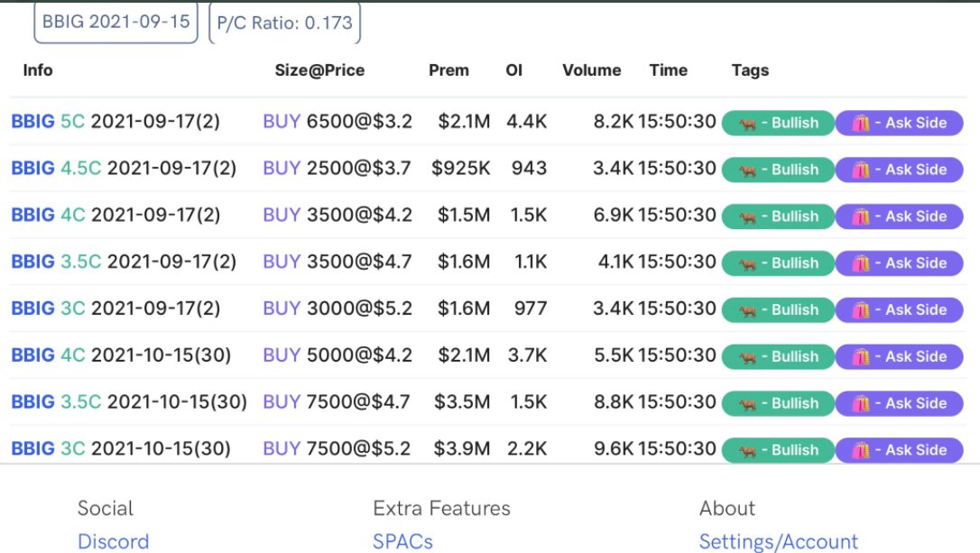Click the BUY 5000@$4.2 cell
Image resolution: width=980 pixels, height=553 pixels.
[x=337, y=355]
